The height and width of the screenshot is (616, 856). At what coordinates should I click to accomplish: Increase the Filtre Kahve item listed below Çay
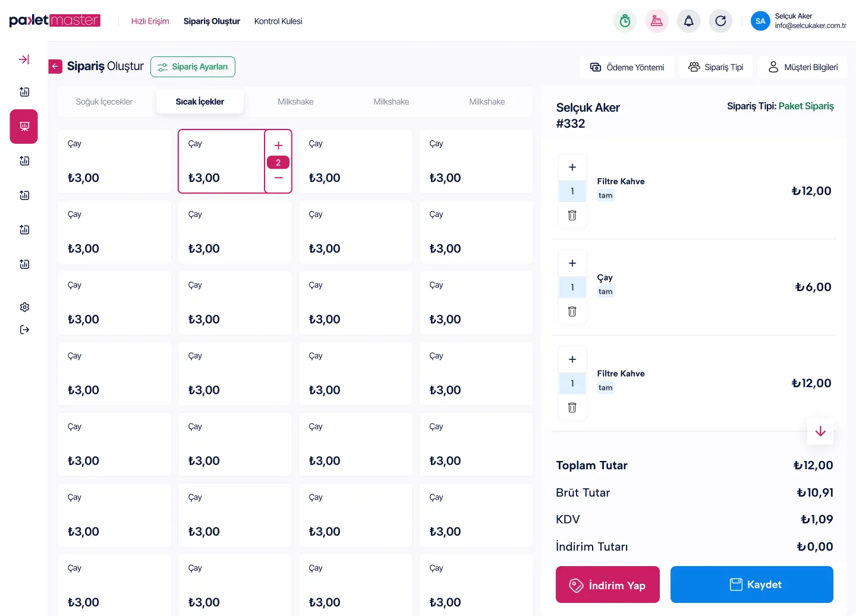pos(572,359)
